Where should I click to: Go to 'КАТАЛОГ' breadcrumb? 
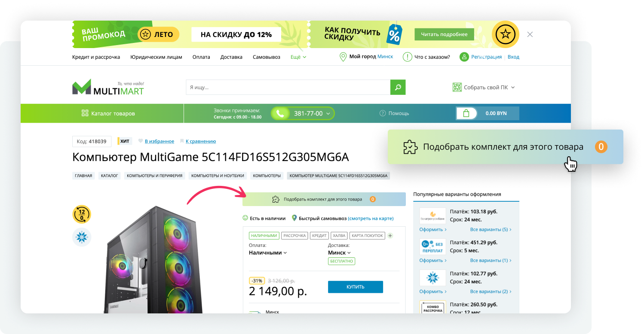[110, 176]
